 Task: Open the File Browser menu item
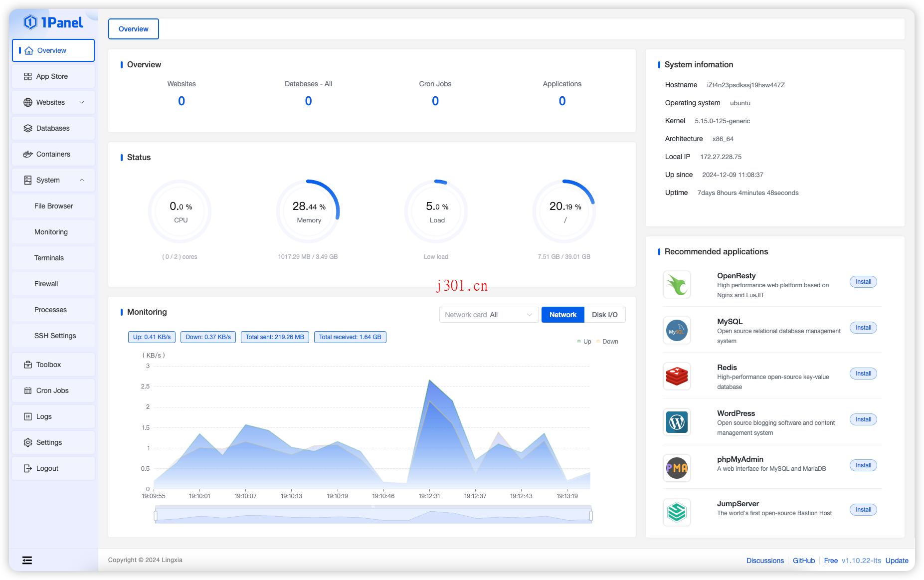pyautogui.click(x=53, y=206)
